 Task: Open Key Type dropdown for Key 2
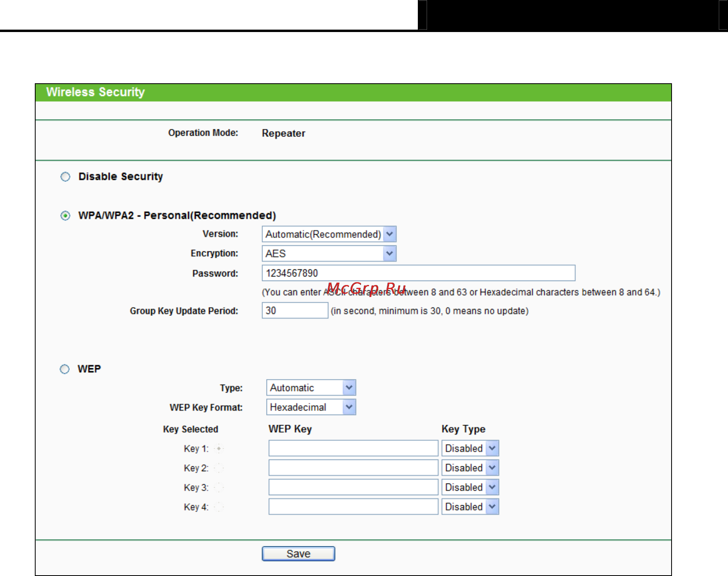coord(470,468)
